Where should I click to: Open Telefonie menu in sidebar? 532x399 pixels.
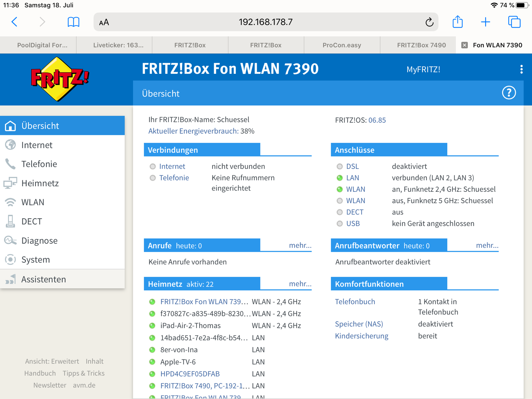click(x=63, y=164)
